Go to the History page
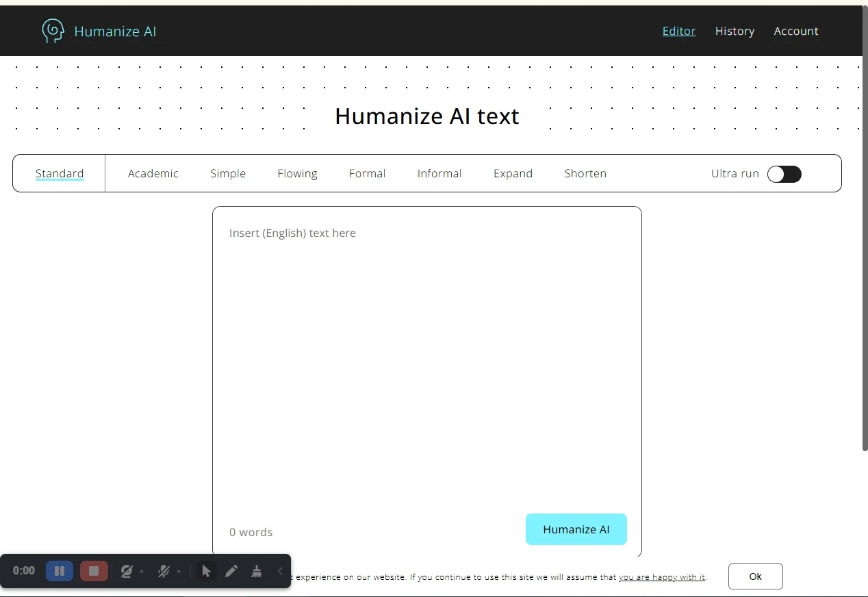Viewport: 868px width, 597px height. [x=735, y=31]
